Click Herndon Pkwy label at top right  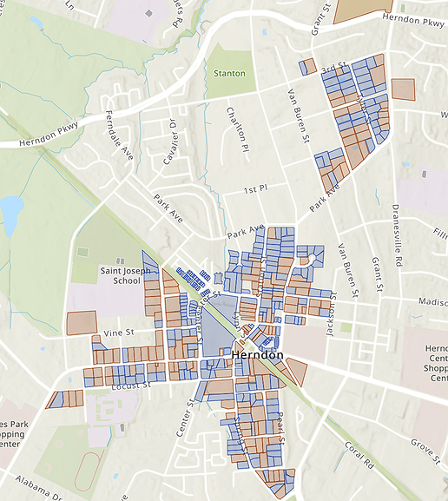click(413, 20)
